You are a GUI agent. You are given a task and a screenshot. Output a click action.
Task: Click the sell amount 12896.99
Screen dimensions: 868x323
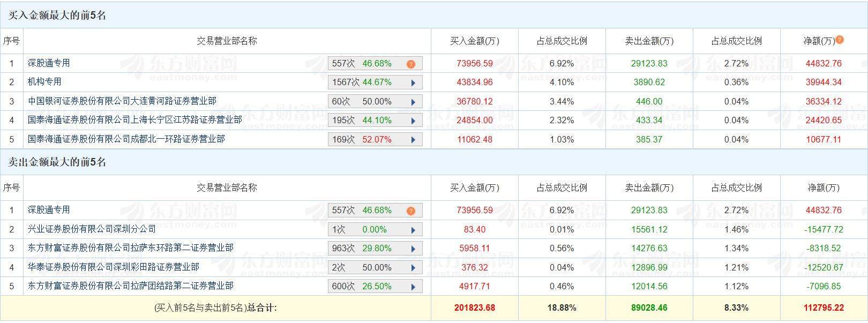(x=649, y=267)
